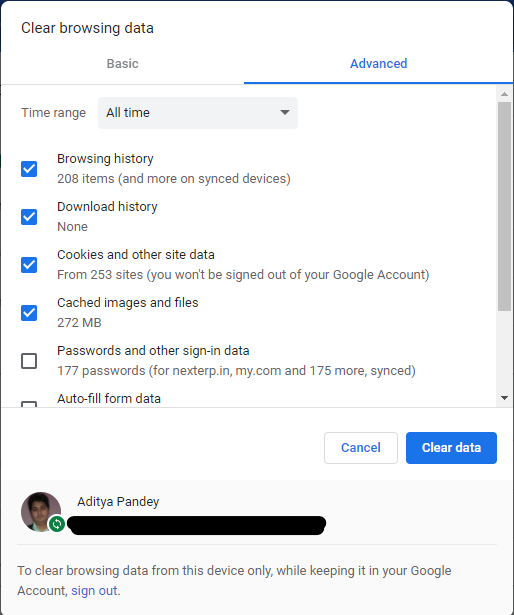Click the 'Download history' label
The image size is (514, 615).
click(x=107, y=207)
